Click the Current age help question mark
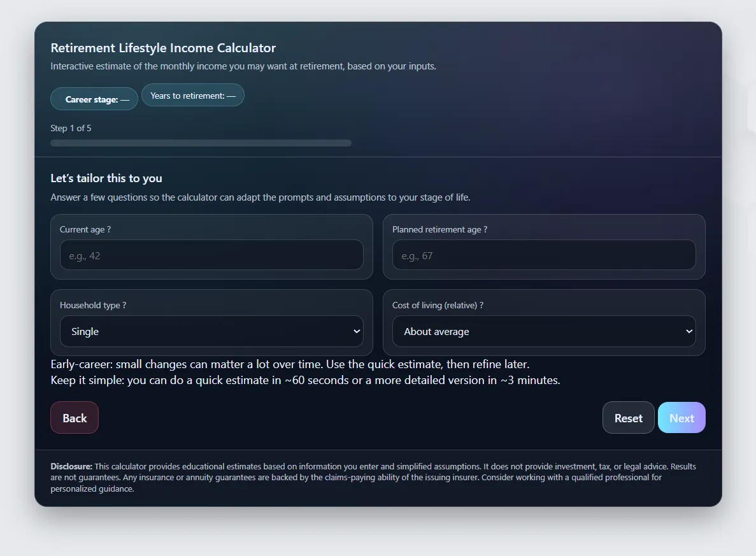This screenshot has height=556, width=756. tap(109, 229)
